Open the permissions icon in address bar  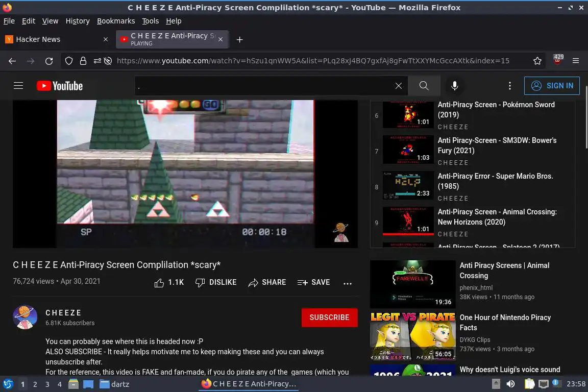(97, 61)
